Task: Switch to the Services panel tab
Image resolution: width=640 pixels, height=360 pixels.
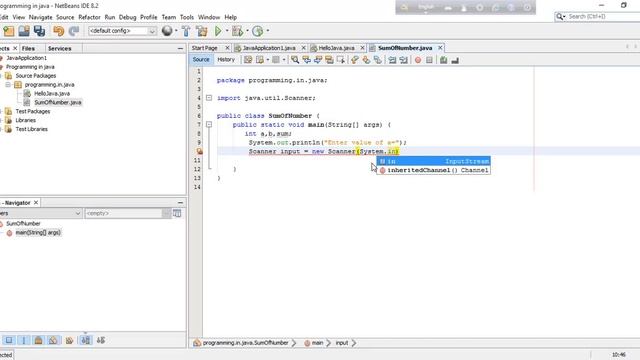Action: click(x=60, y=49)
